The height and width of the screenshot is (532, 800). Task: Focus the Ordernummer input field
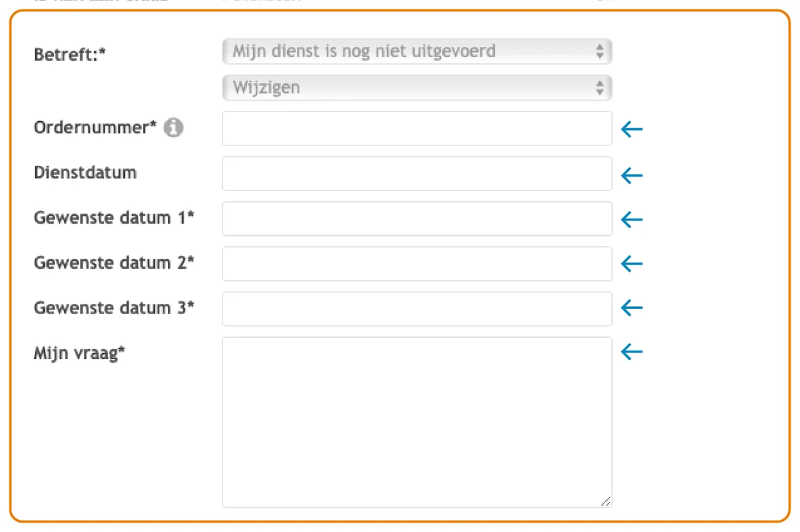[x=417, y=129]
